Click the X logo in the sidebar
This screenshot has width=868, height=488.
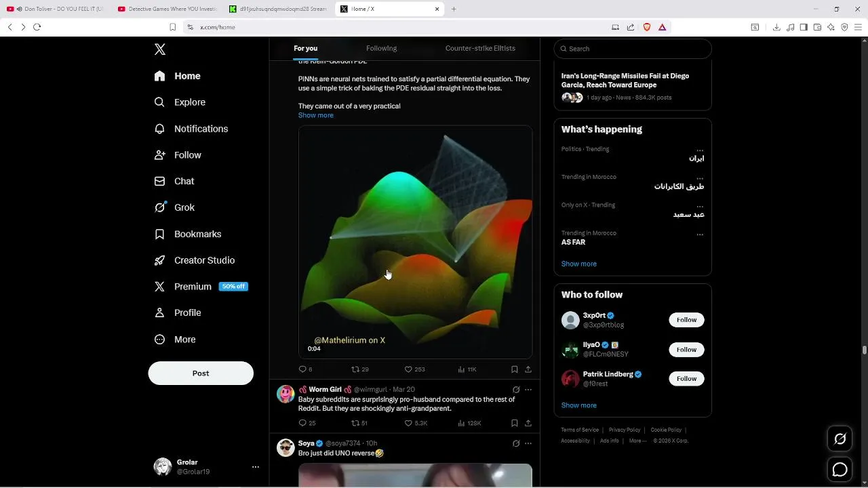pyautogui.click(x=160, y=49)
